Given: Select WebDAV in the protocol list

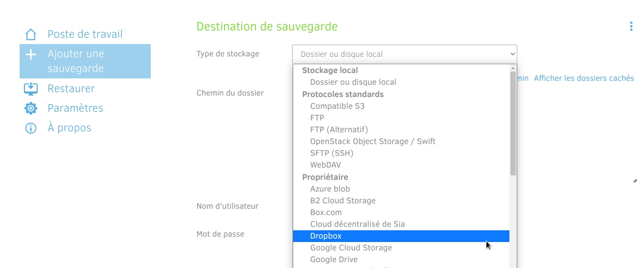Looking at the screenshot, I should point(325,165).
